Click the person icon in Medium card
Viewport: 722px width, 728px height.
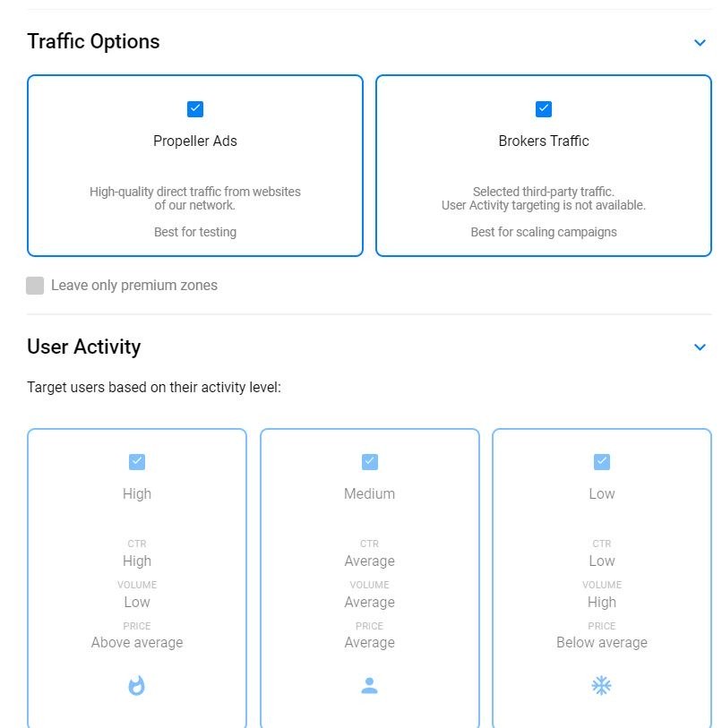pos(369,686)
